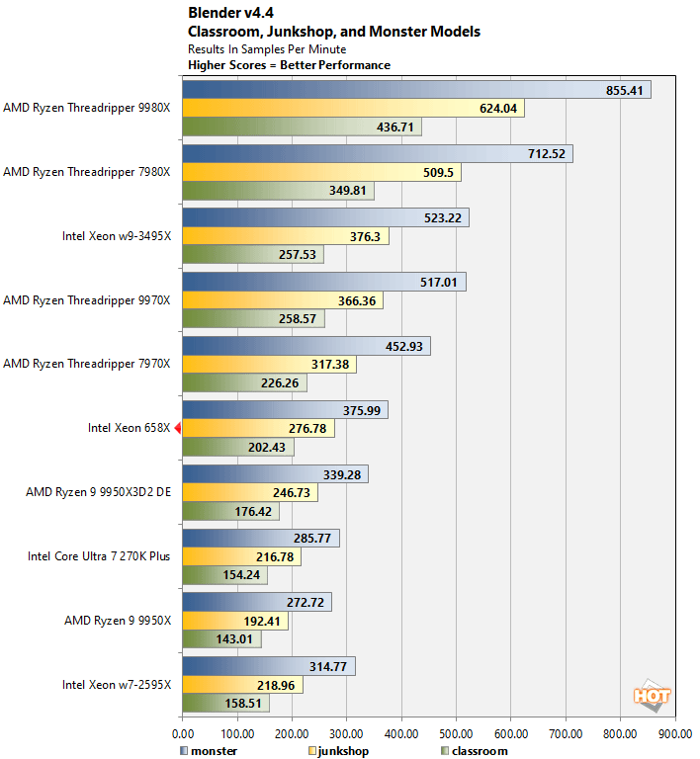Click the 376.3 junkshop bar value

[x=365, y=237]
